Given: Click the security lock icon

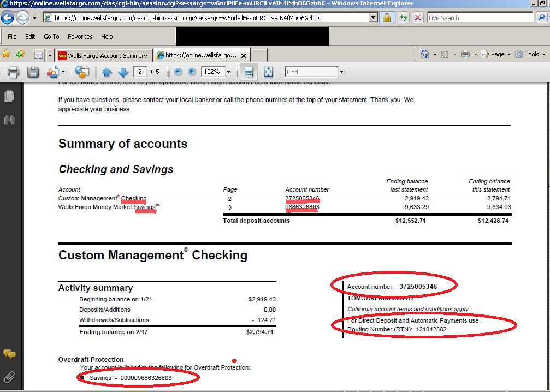Looking at the screenshot, I should (387, 18).
